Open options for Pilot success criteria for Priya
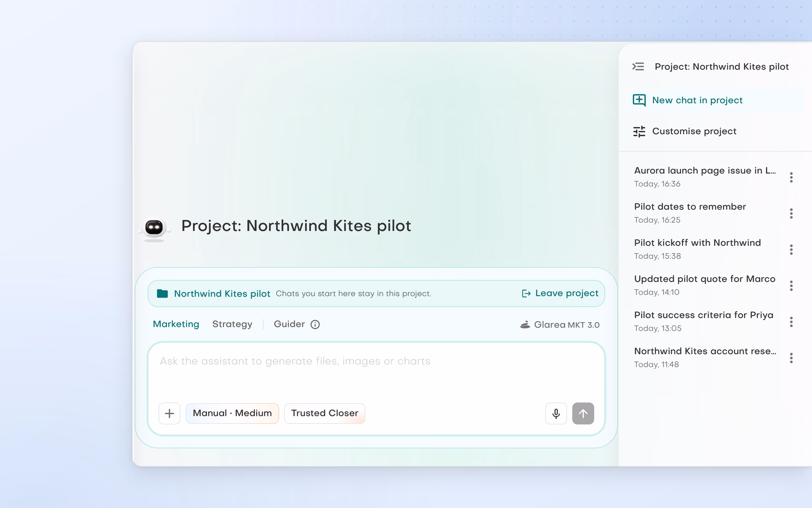 (x=791, y=322)
